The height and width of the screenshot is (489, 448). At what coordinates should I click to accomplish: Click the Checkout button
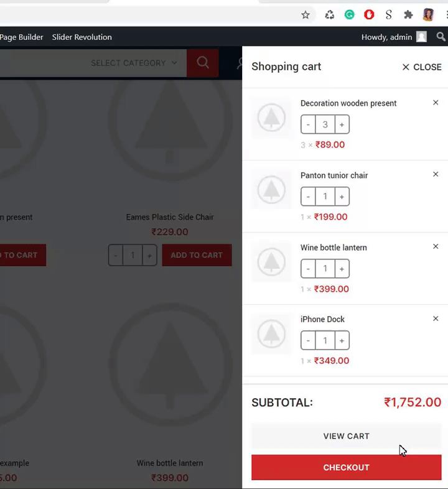point(347,467)
